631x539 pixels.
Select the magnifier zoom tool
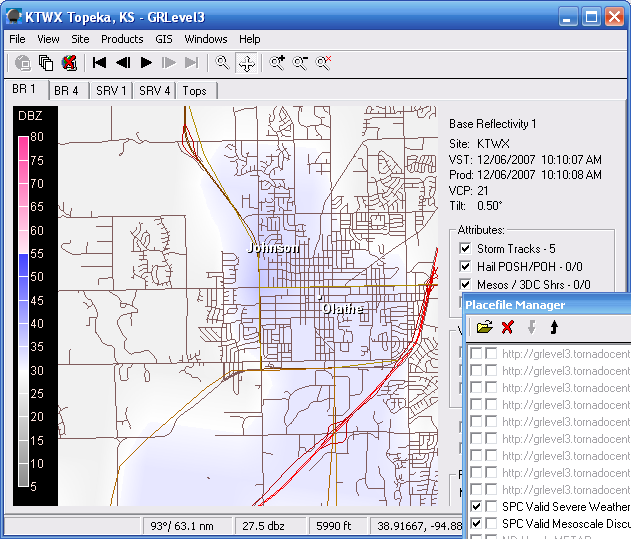tap(222, 63)
